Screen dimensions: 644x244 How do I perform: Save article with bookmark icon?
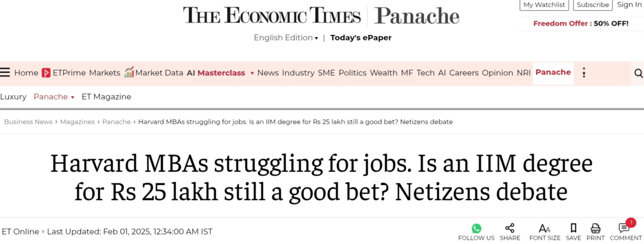573,228
